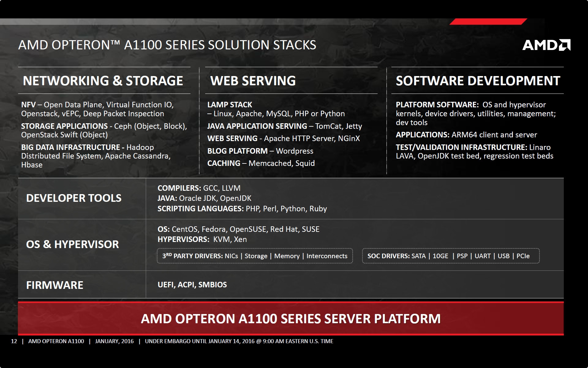Click the Firmware row label
The image size is (588, 368).
pyautogui.click(x=55, y=285)
